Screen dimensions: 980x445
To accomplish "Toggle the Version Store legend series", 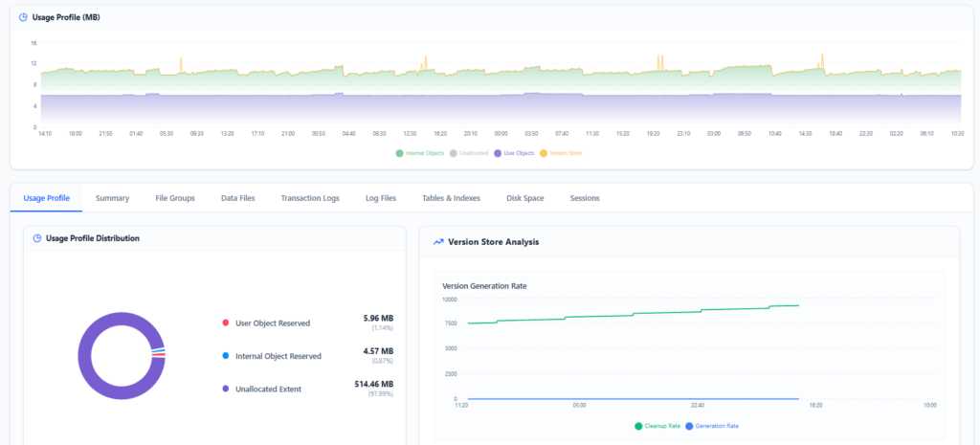I will pyautogui.click(x=562, y=153).
